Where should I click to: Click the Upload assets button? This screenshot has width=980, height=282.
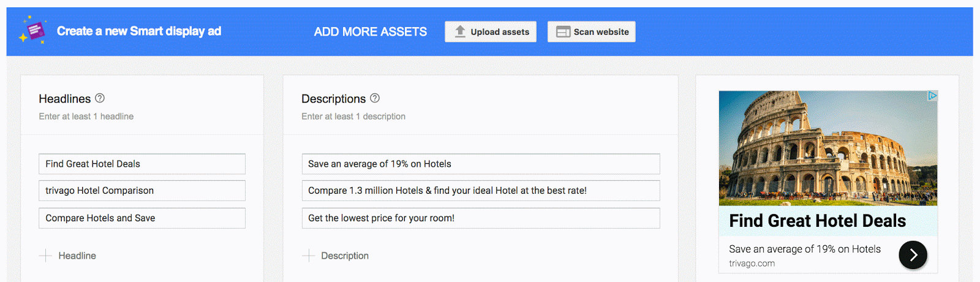(491, 32)
